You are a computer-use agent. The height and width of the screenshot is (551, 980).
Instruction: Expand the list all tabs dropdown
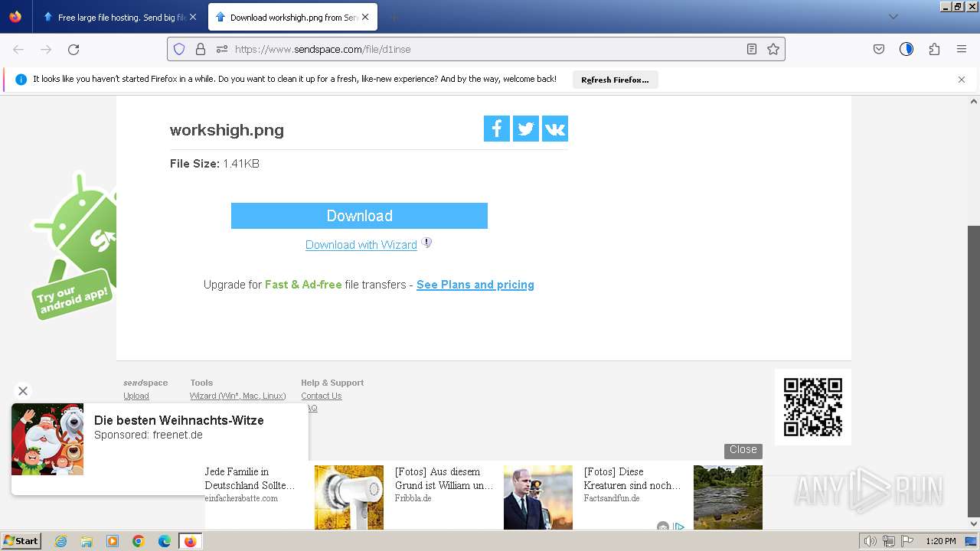pos(893,17)
